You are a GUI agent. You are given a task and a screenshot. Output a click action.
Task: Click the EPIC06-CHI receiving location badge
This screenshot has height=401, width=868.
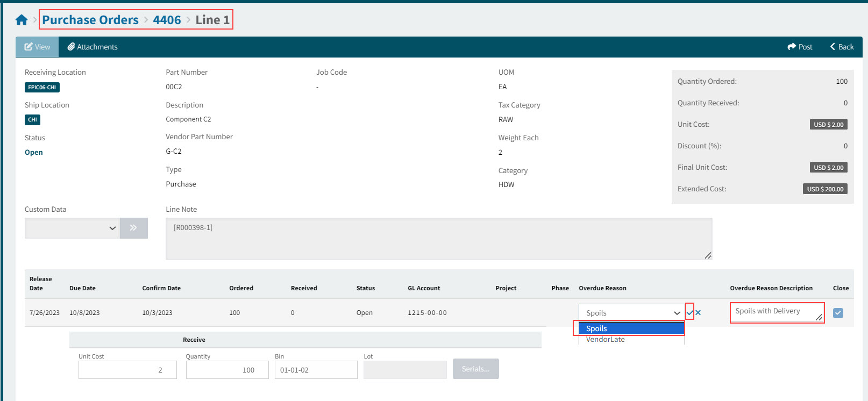pyautogui.click(x=42, y=87)
